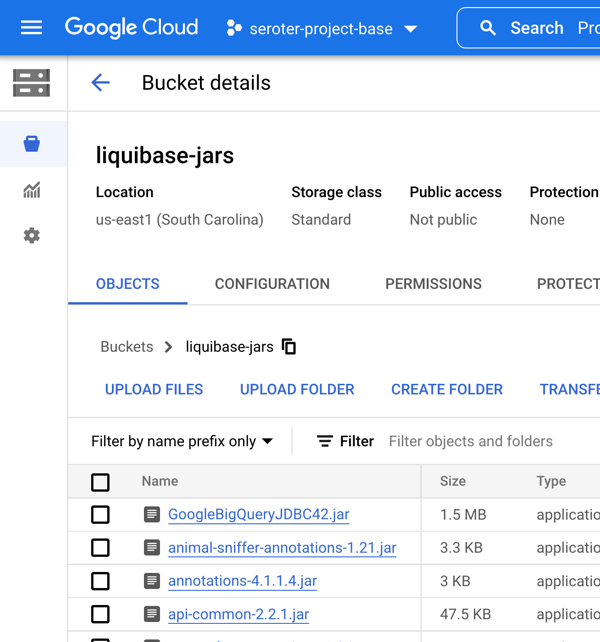Check the GoogleBigQueryJDBC42.jar row checkbox
The width and height of the screenshot is (600, 642).
100,515
